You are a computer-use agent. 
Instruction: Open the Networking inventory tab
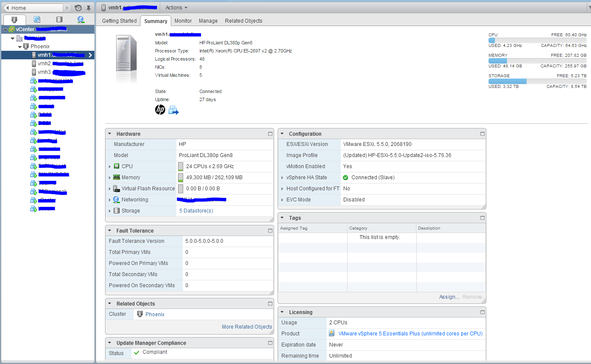pos(81,20)
